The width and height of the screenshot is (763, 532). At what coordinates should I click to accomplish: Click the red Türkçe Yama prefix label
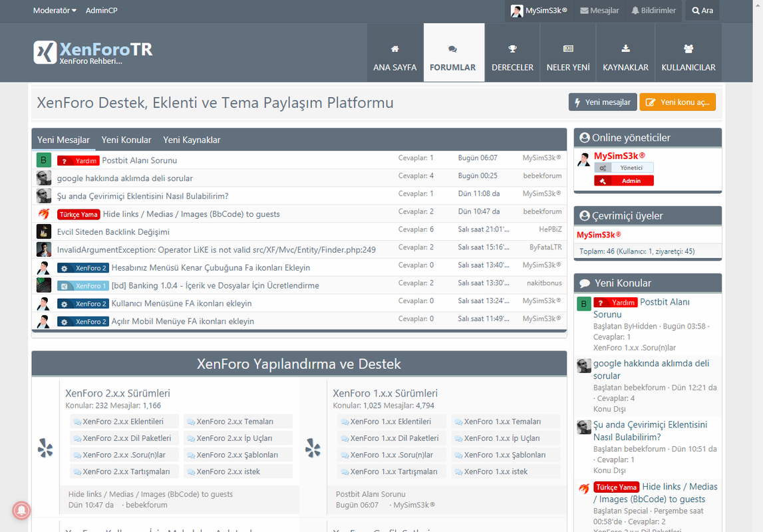78,214
